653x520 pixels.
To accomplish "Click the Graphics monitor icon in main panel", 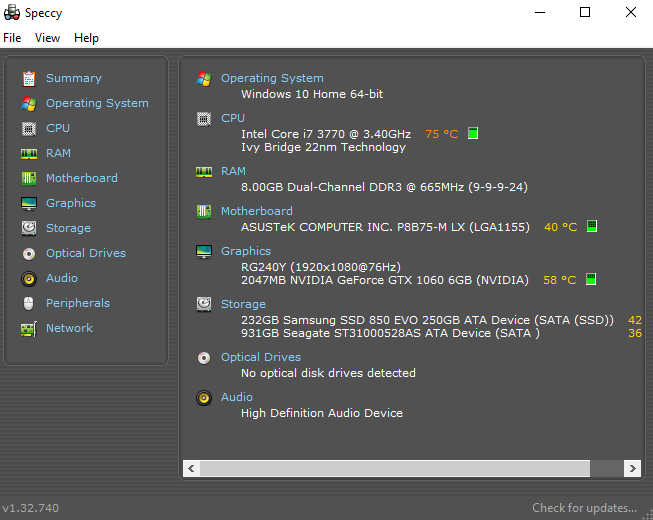I will (x=204, y=252).
